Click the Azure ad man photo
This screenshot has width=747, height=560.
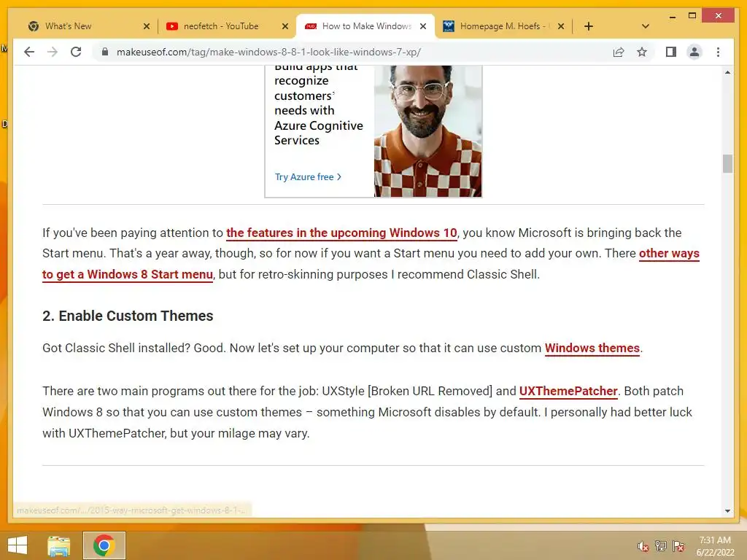pyautogui.click(x=427, y=131)
